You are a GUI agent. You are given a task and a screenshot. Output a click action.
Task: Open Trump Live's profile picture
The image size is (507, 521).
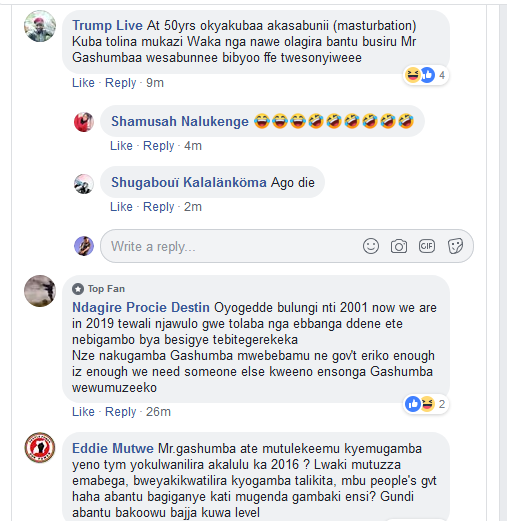click(40, 26)
